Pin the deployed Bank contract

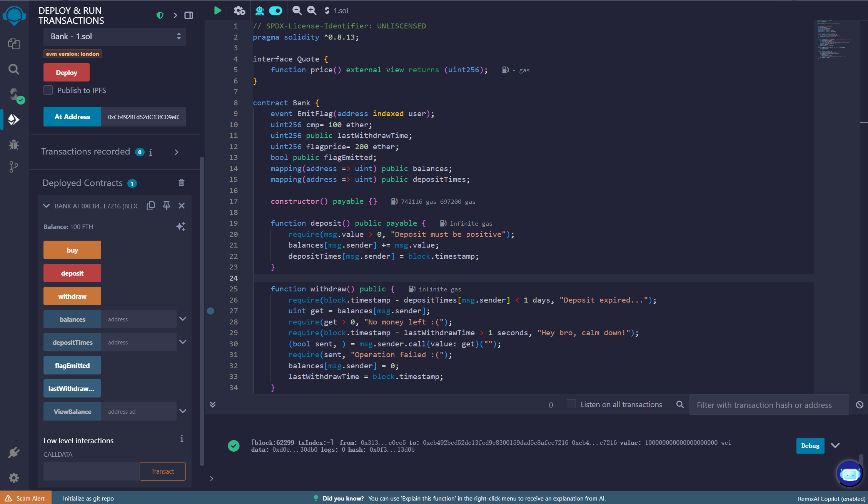(x=166, y=206)
